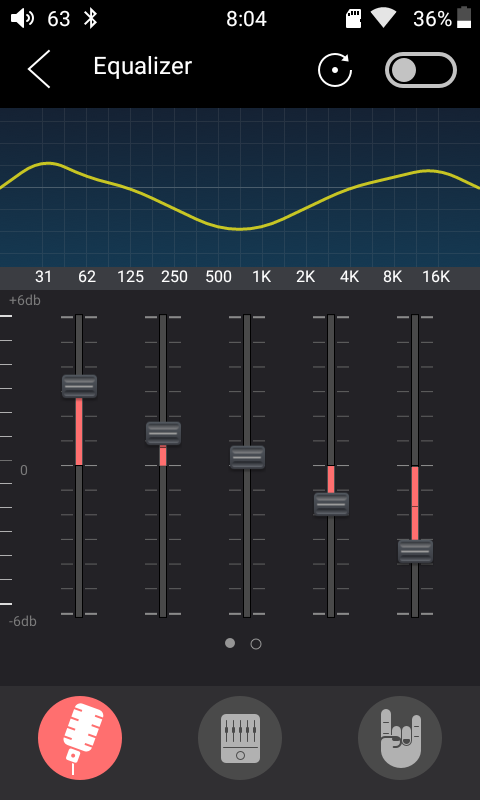
Task: Tap the Wi-Fi status icon
Action: pos(384,19)
